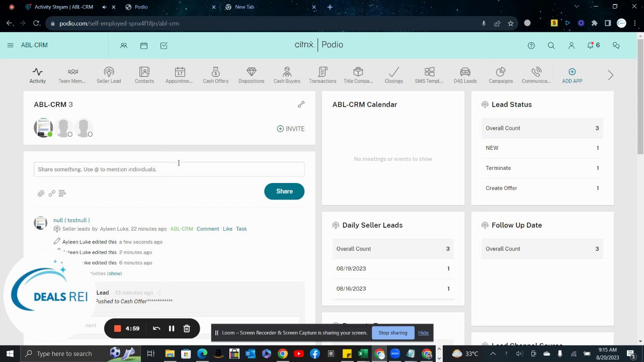644x362 pixels.
Task: Bookmark this page with star icon
Action: (511, 23)
